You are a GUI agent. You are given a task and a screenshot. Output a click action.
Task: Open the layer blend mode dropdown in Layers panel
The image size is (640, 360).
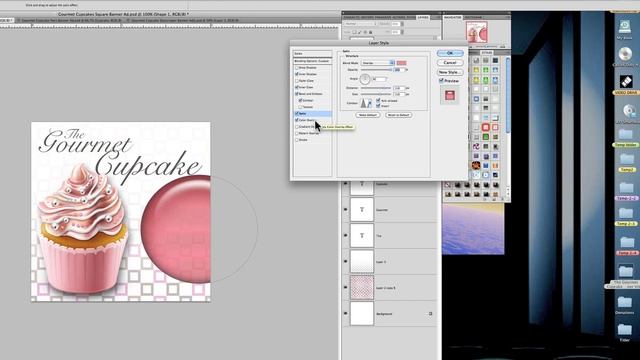360,24
